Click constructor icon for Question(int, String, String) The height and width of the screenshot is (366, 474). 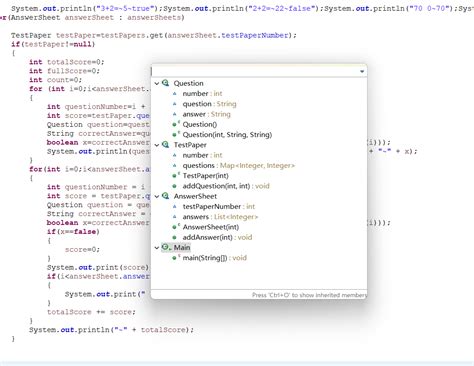175,135
